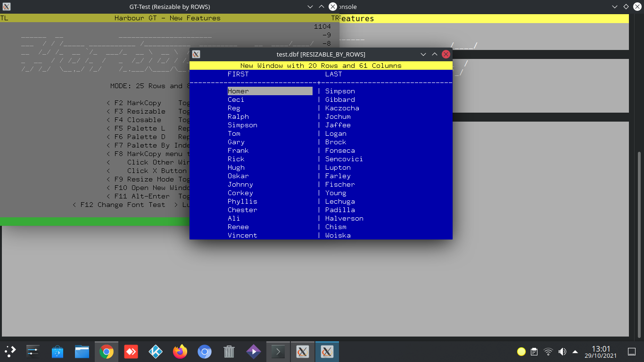
Task: Select the Fonseca entry in the LAST column
Action: tap(340, 150)
